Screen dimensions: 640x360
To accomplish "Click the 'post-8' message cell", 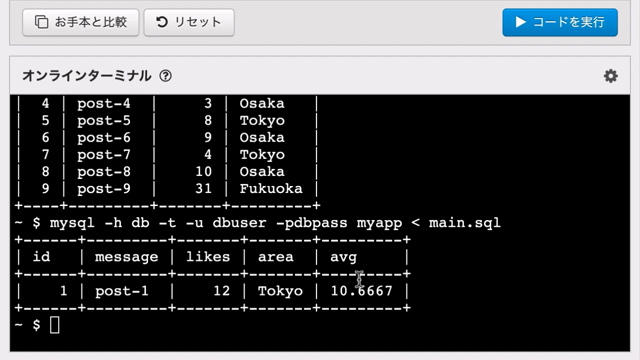I will (x=104, y=171).
